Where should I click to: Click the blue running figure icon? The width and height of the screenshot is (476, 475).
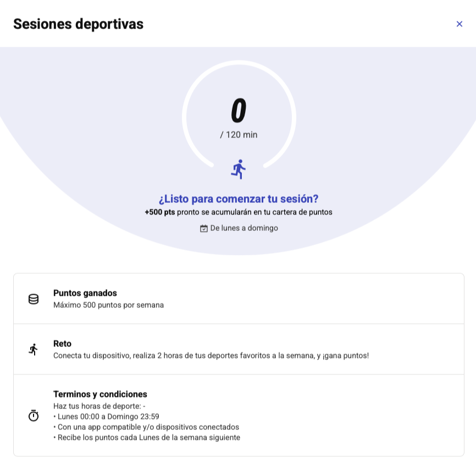pyautogui.click(x=238, y=169)
